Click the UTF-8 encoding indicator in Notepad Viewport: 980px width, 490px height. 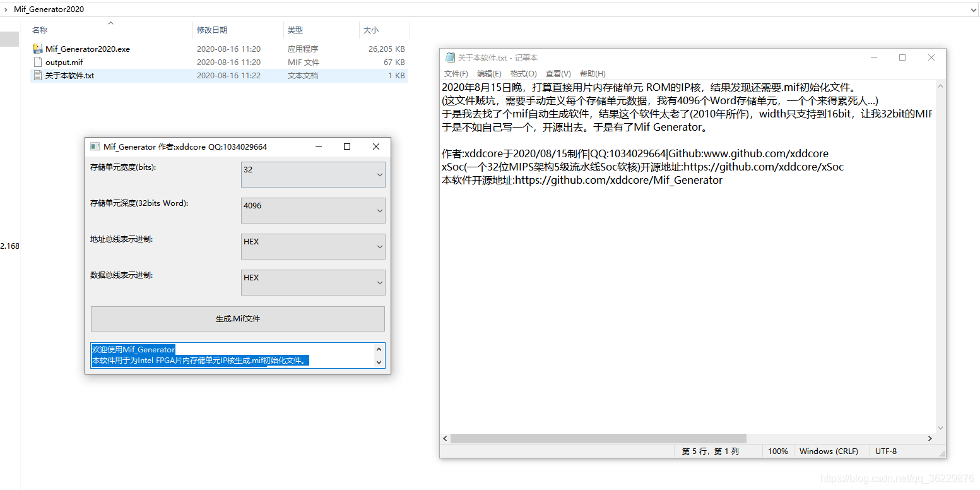(885, 451)
